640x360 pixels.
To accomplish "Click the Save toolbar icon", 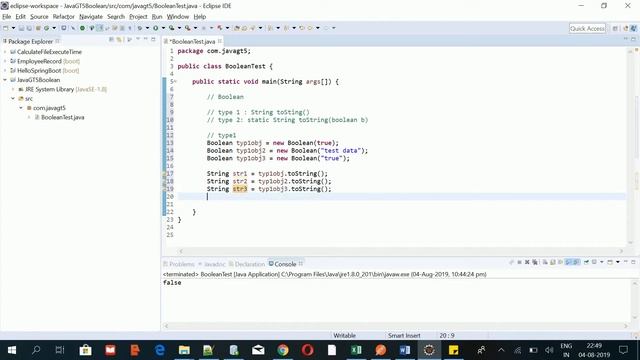I will (x=21, y=28).
